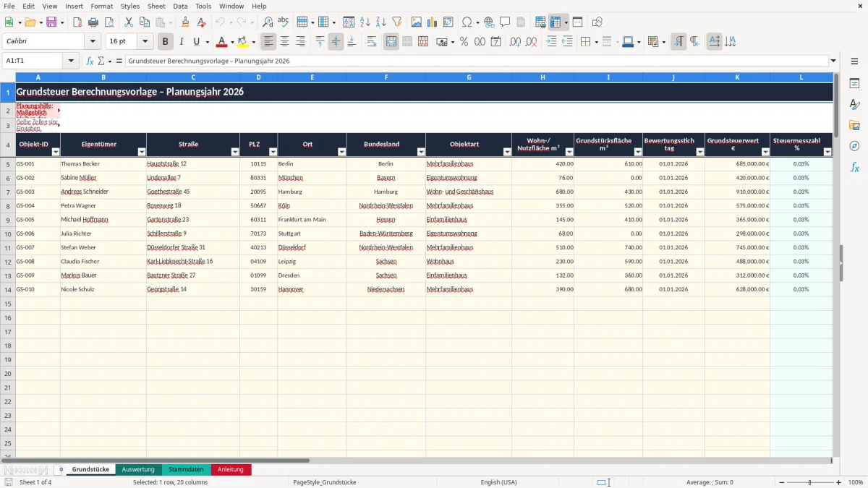
Task: Click the Clear Direct Formatting icon
Action: pos(200,22)
